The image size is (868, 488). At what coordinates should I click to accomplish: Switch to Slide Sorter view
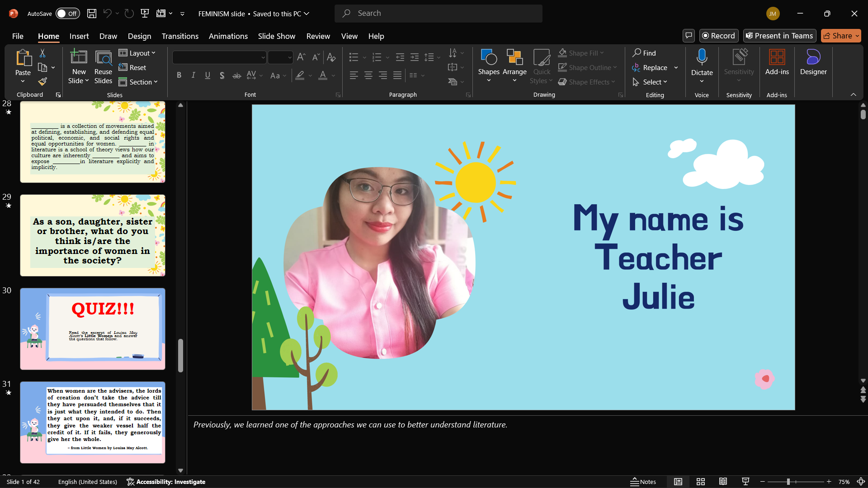click(x=701, y=482)
